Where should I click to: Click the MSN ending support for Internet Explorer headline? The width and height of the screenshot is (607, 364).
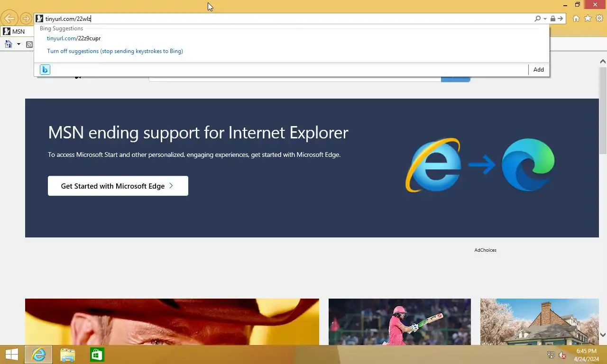point(198,132)
